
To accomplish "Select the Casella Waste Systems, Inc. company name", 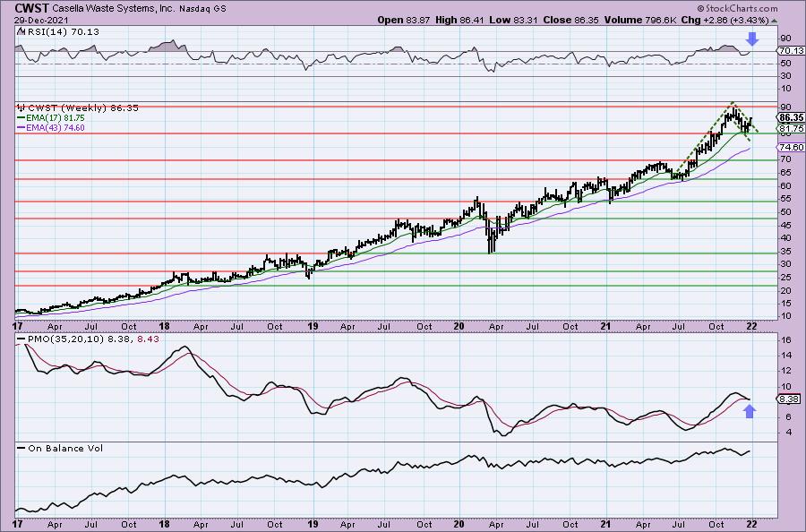I will coord(114,9).
